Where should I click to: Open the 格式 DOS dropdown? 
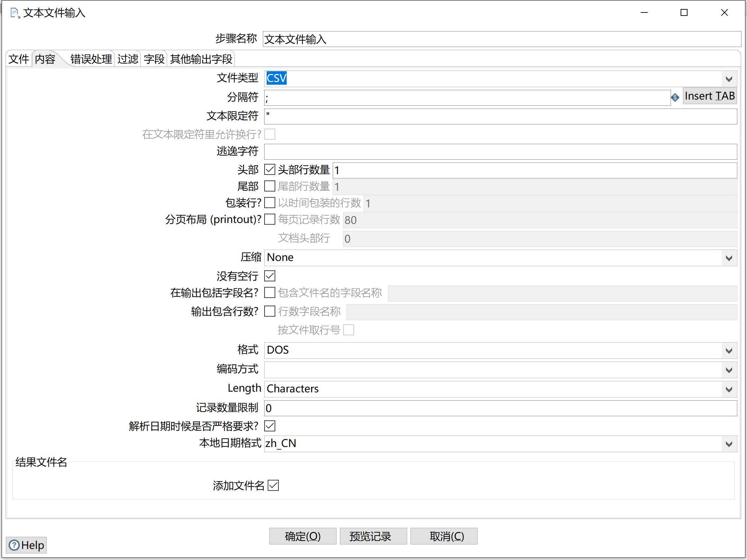tap(729, 351)
